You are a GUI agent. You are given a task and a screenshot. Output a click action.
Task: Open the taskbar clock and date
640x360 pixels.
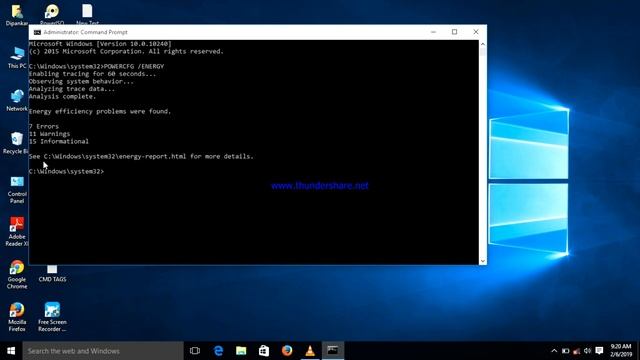(x=621, y=351)
